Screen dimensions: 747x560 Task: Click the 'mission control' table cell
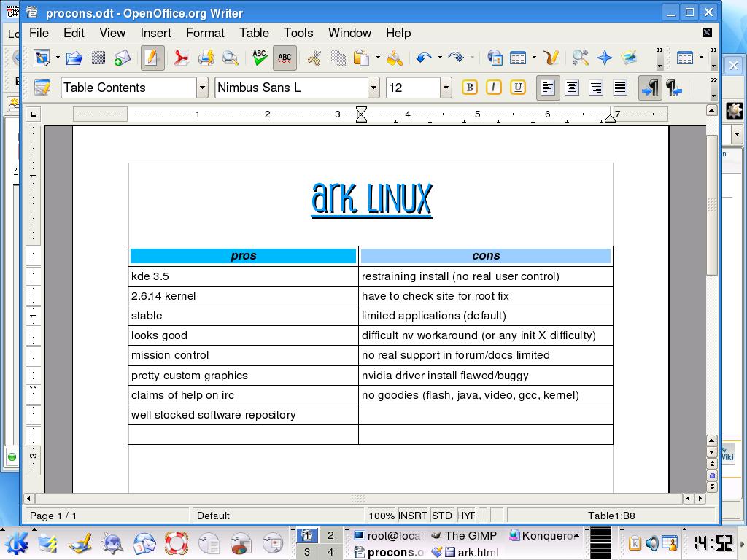click(243, 355)
